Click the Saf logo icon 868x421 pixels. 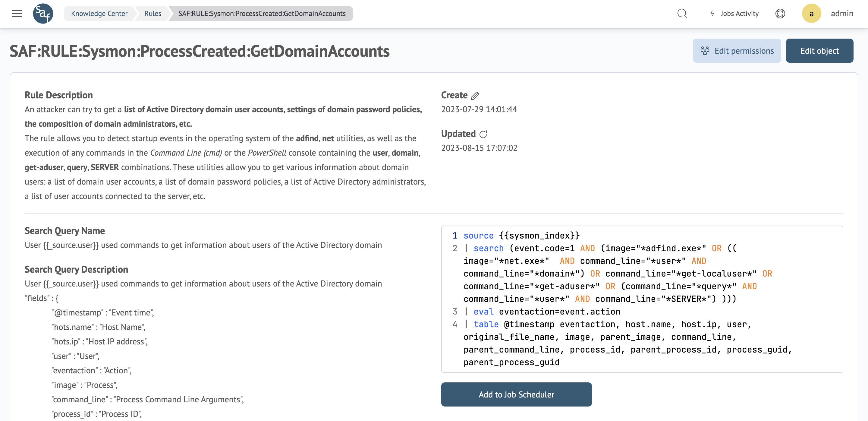pos(43,14)
